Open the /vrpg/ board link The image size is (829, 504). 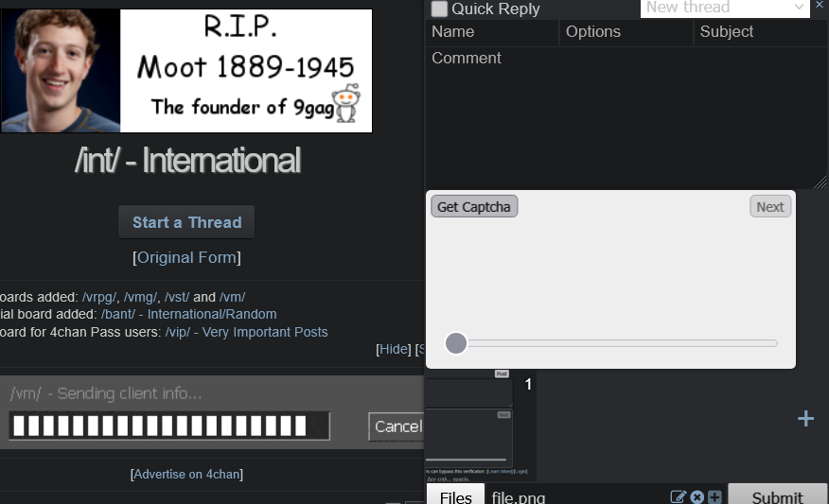(x=98, y=297)
